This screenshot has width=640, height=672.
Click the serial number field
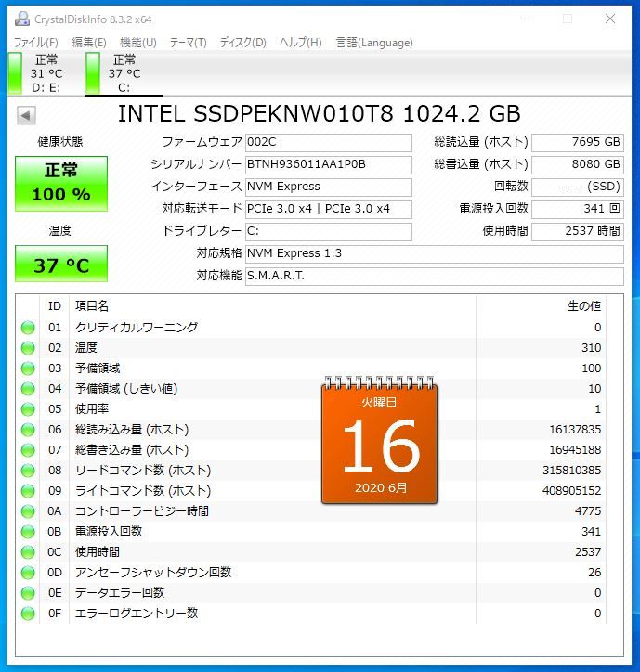[328, 164]
